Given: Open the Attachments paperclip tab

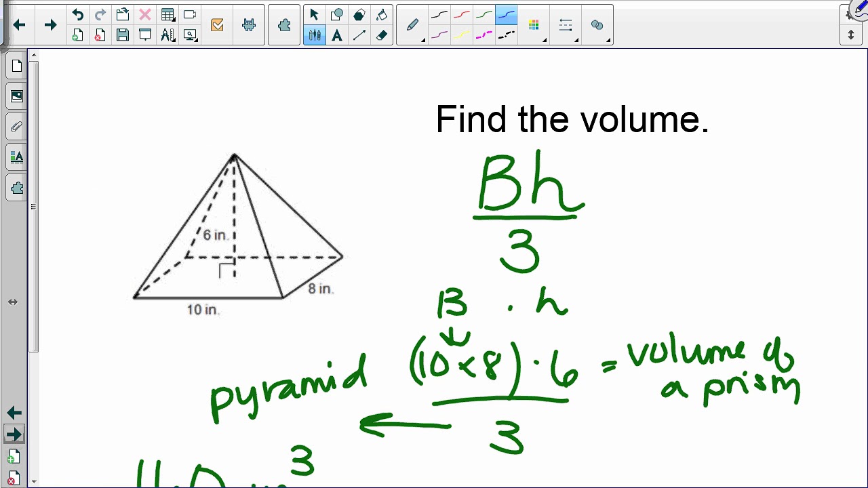Looking at the screenshot, I should point(17,127).
